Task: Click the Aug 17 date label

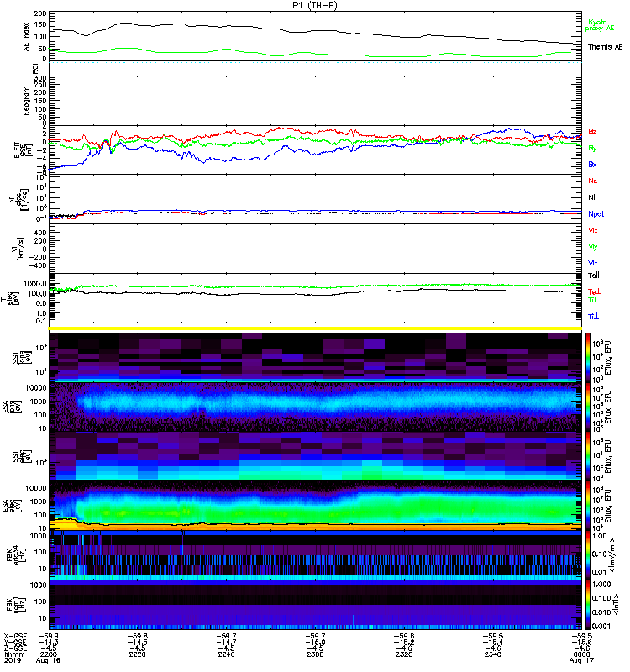Action: 581,660
